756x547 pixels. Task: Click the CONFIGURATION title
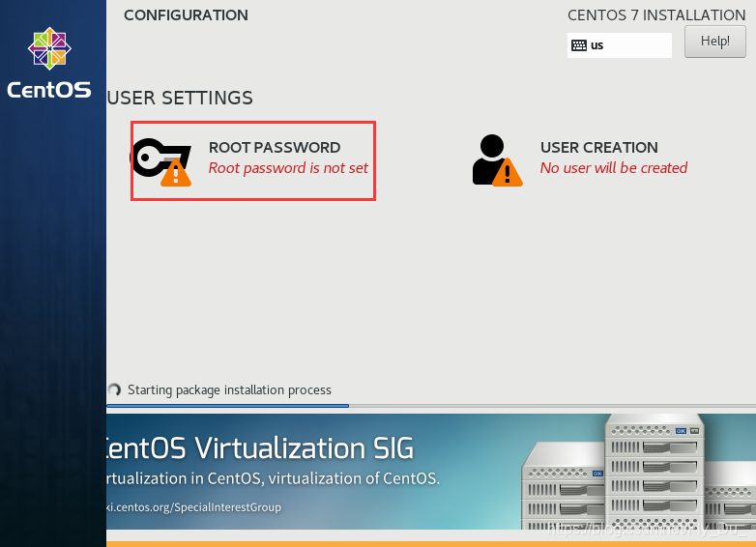[x=186, y=14]
